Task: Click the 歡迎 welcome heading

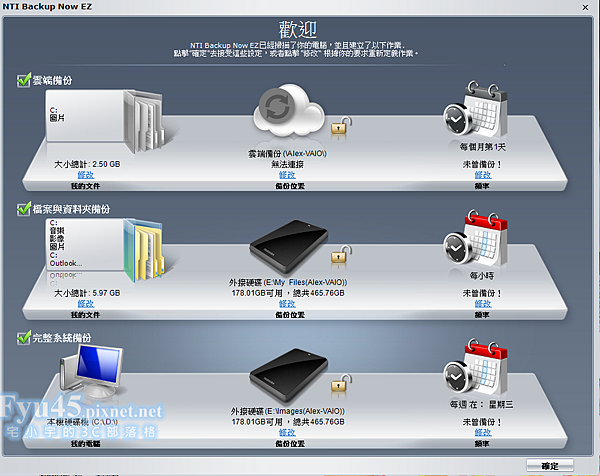Action: click(298, 29)
